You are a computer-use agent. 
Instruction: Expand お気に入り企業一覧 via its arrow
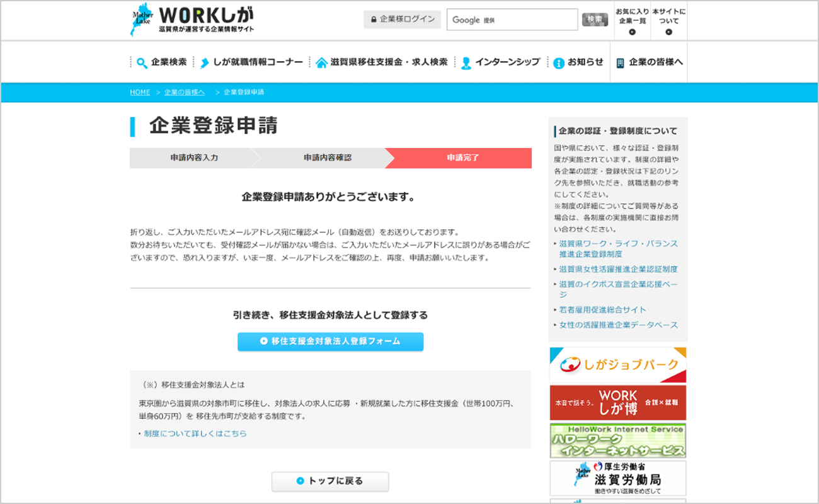632,32
